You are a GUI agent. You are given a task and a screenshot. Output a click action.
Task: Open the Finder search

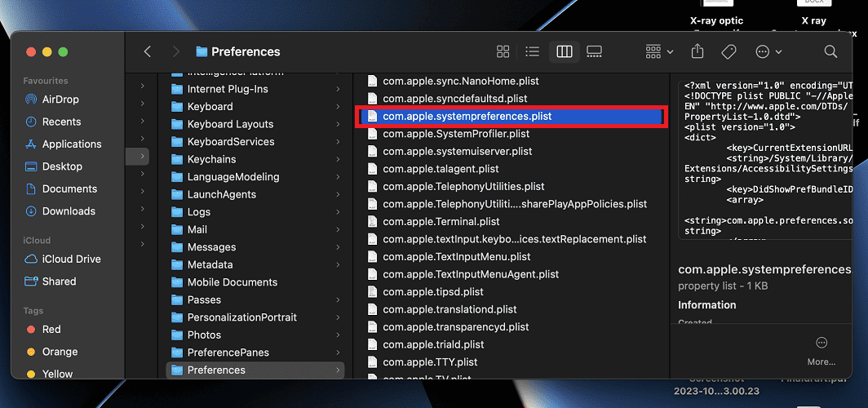(830, 51)
